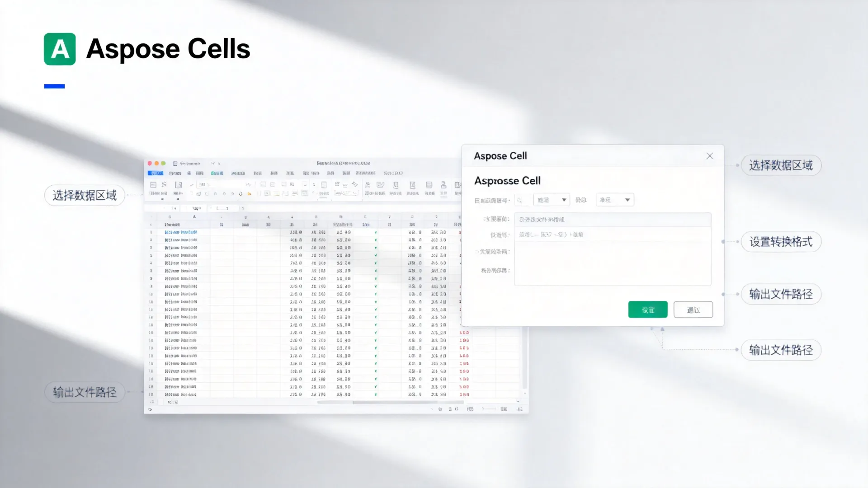Click the person icon in the spreadsheet ribbon
The height and width of the screenshot is (488, 868).
443,185
